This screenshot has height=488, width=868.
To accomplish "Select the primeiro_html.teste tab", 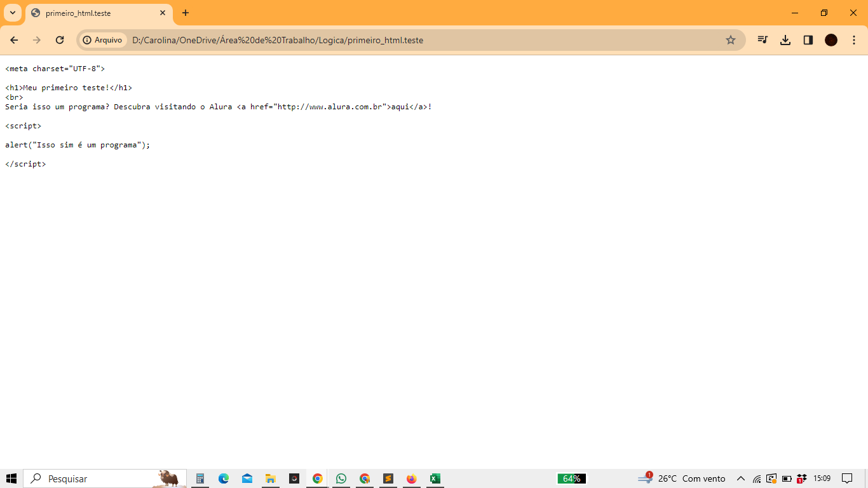I will 98,13.
